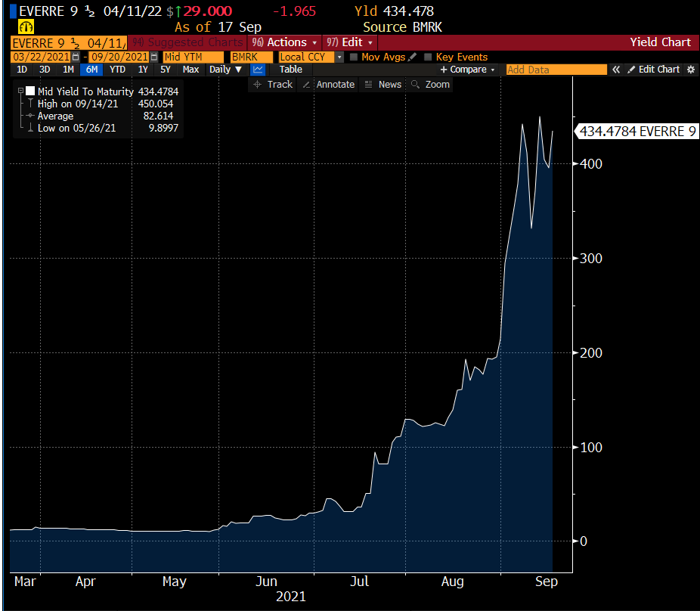Image resolution: width=700 pixels, height=611 pixels.
Task: Click the white Mid Yield color swatch
Action: 30,91
